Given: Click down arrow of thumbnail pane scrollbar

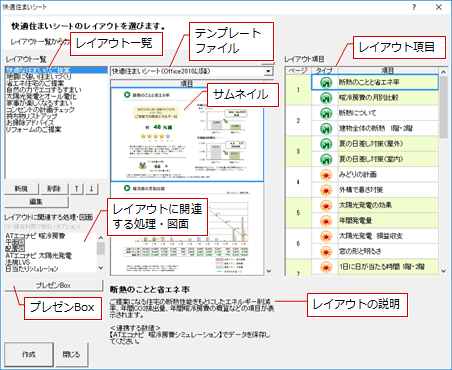Looking at the screenshot, I should pyautogui.click(x=269, y=271).
